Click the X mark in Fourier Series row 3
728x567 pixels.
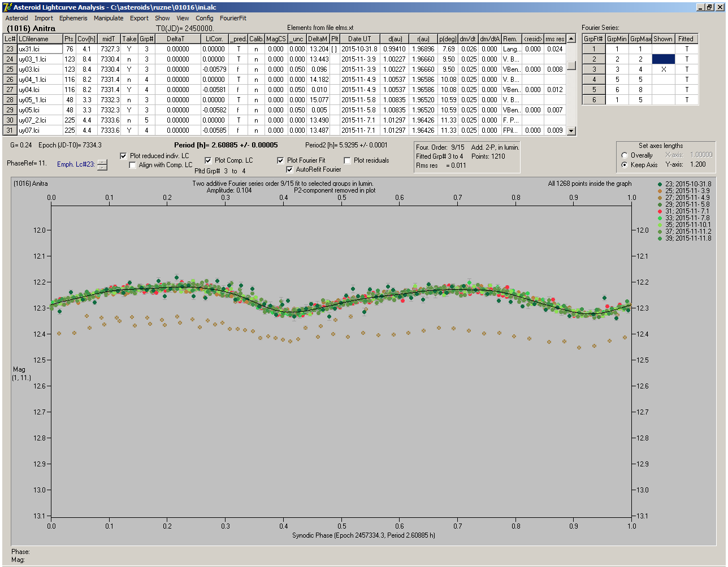663,69
